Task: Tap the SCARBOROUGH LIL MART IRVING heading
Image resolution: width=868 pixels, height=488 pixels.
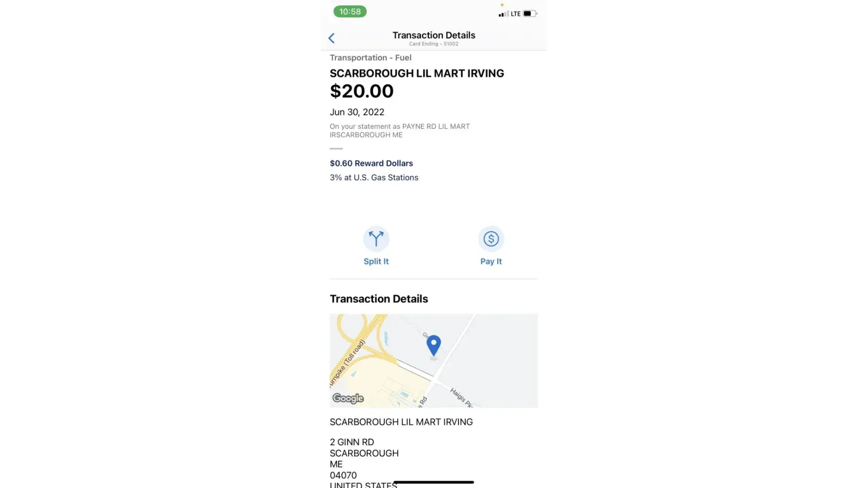Action: pyautogui.click(x=417, y=74)
